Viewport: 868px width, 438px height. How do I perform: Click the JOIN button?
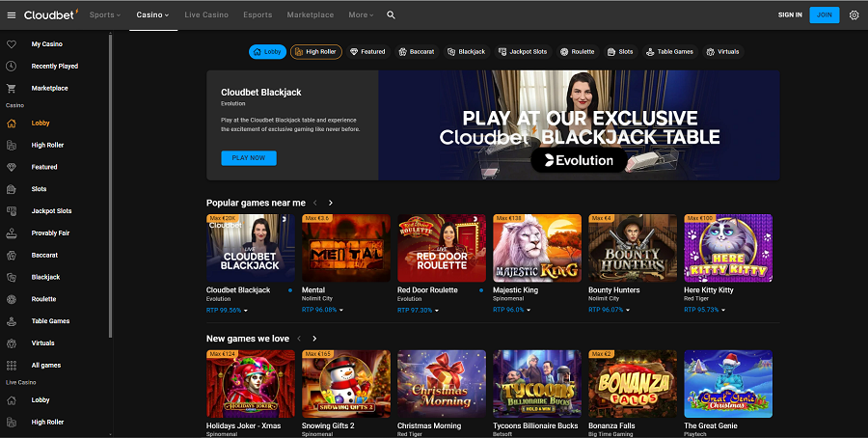[x=825, y=14]
